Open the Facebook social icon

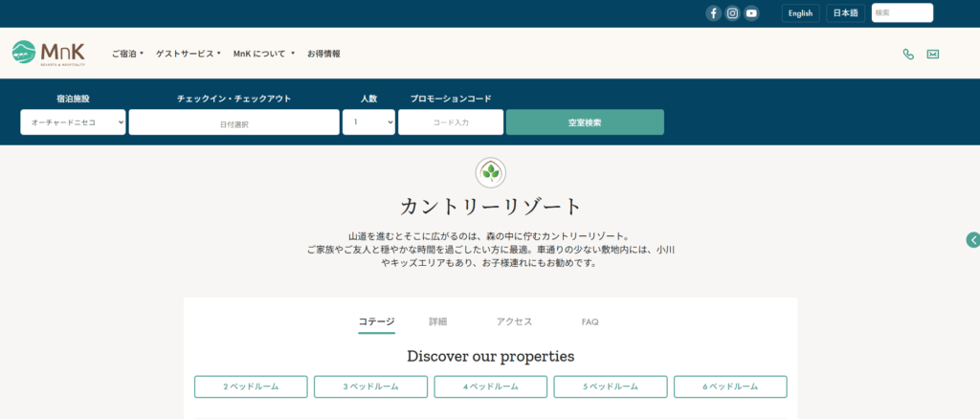[x=714, y=13]
